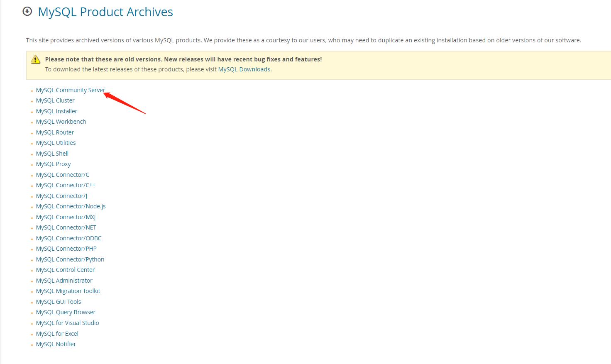Go to MySQL for Visual Studio

tap(68, 323)
